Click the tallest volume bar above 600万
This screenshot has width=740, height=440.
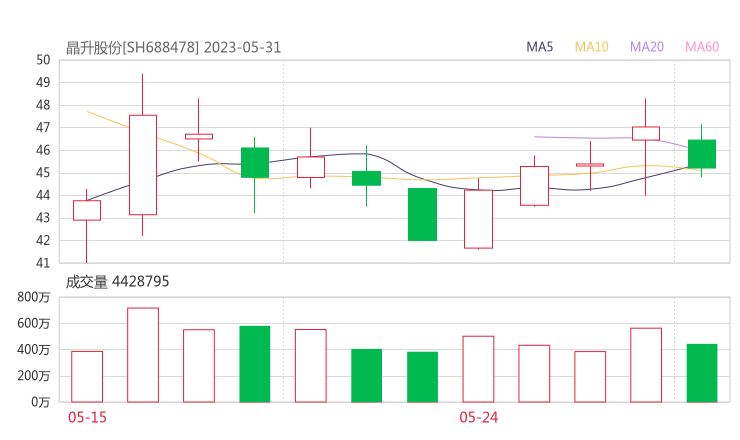[143, 355]
